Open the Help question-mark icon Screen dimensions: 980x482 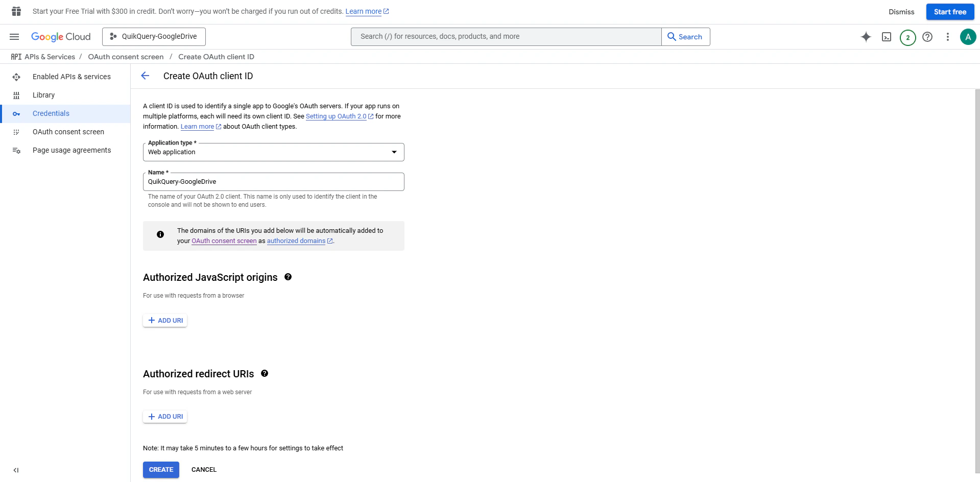(928, 36)
